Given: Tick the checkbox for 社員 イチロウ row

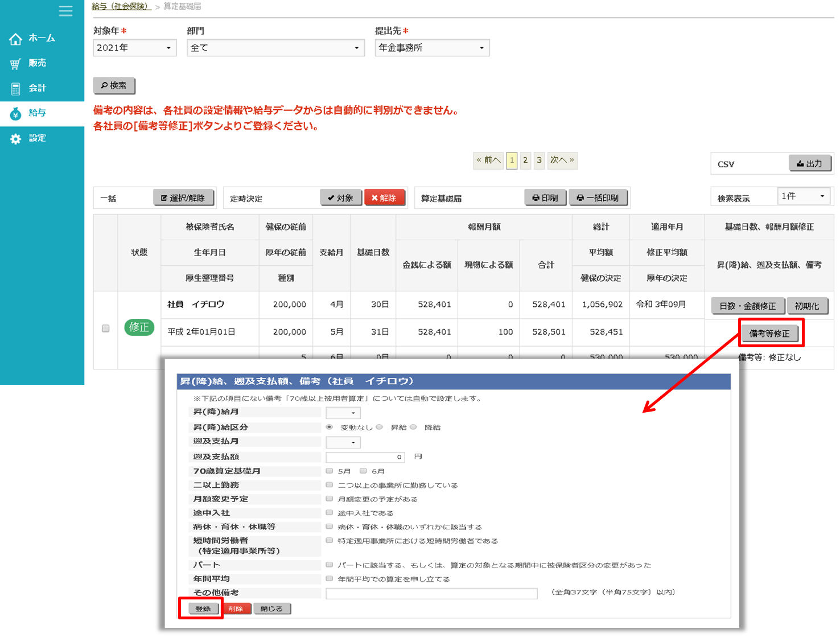Looking at the screenshot, I should pyautogui.click(x=105, y=328).
